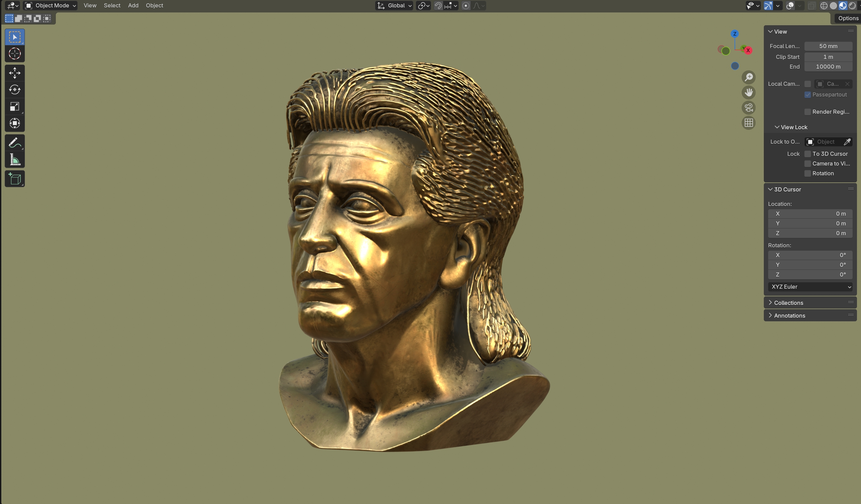Enable Lock To 3D Cursor checkbox
Viewport: 861px width, 504px height.
coord(808,154)
